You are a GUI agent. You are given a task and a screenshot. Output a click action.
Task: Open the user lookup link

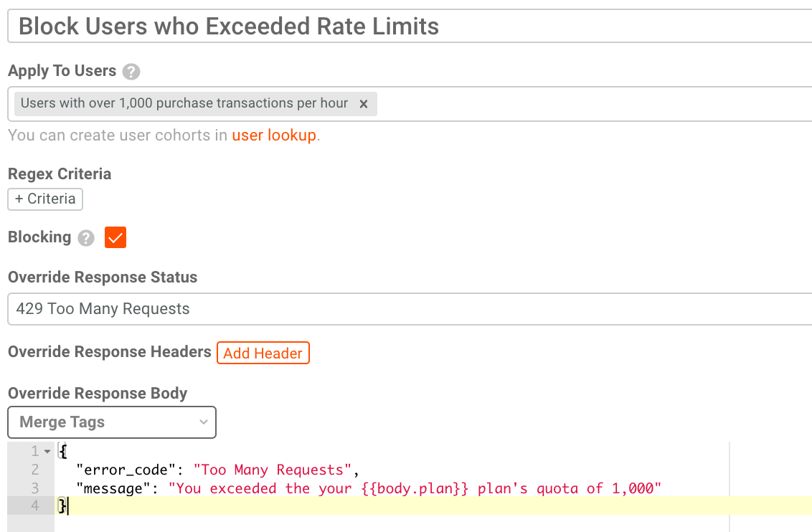(273, 136)
